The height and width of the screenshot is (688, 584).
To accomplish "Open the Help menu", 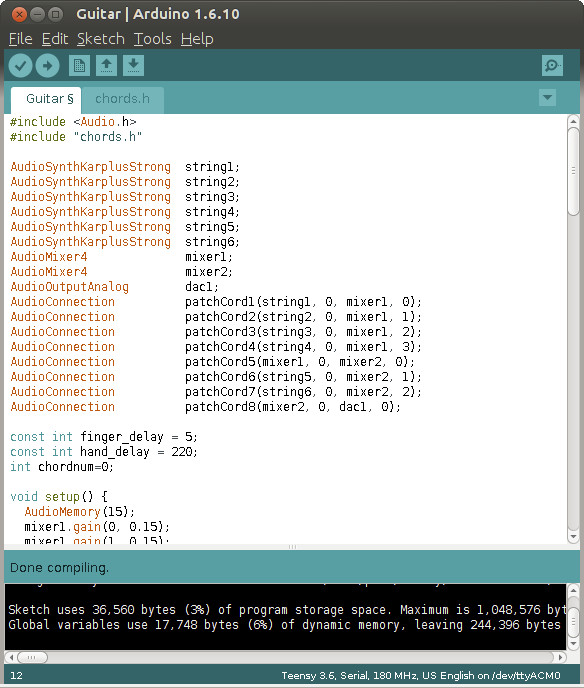I will tap(197, 39).
